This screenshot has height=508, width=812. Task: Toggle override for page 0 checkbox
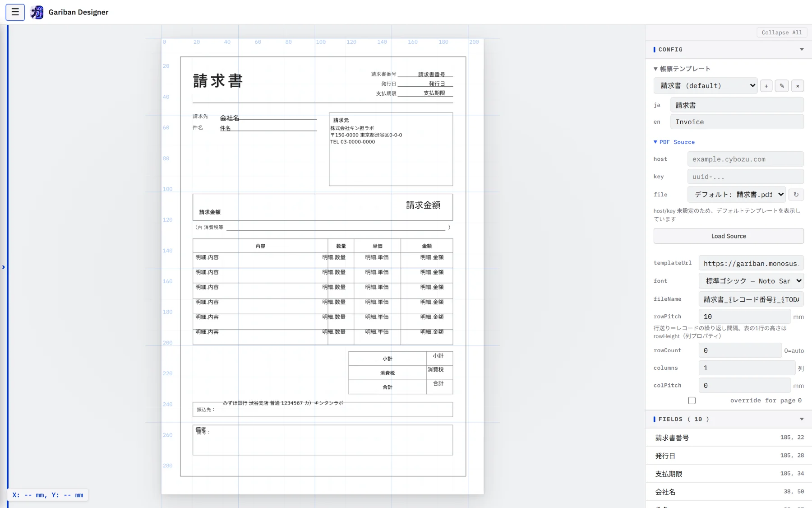click(692, 401)
